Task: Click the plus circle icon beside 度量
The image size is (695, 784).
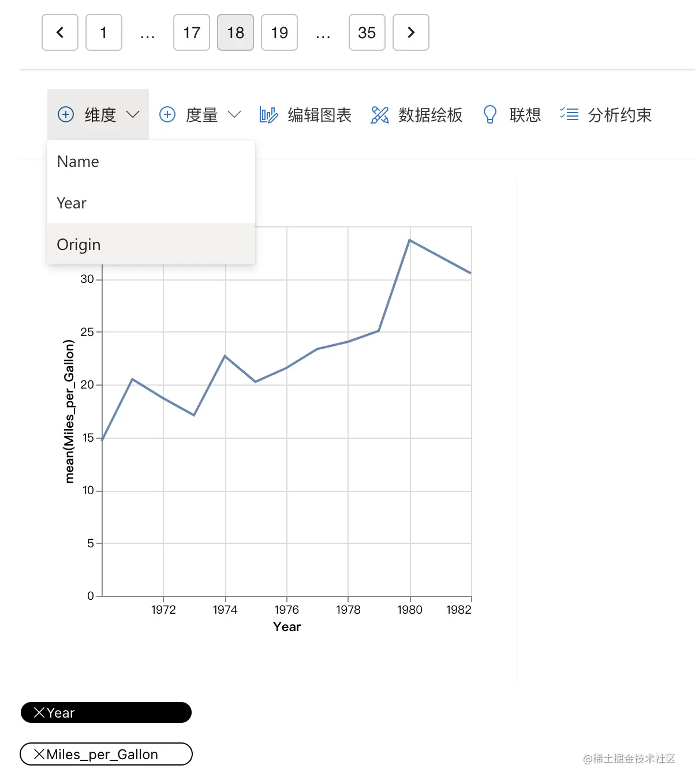Action: (x=167, y=114)
